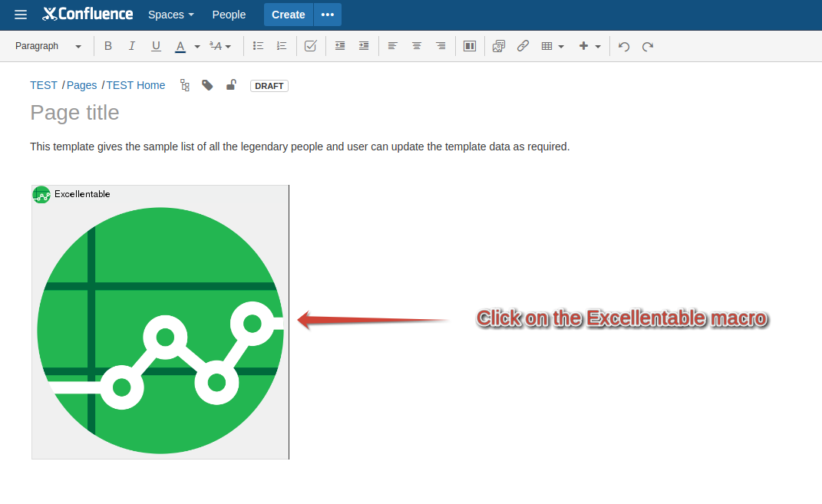This screenshot has width=822, height=504.
Task: Insert a task list checkbox
Action: click(310, 46)
